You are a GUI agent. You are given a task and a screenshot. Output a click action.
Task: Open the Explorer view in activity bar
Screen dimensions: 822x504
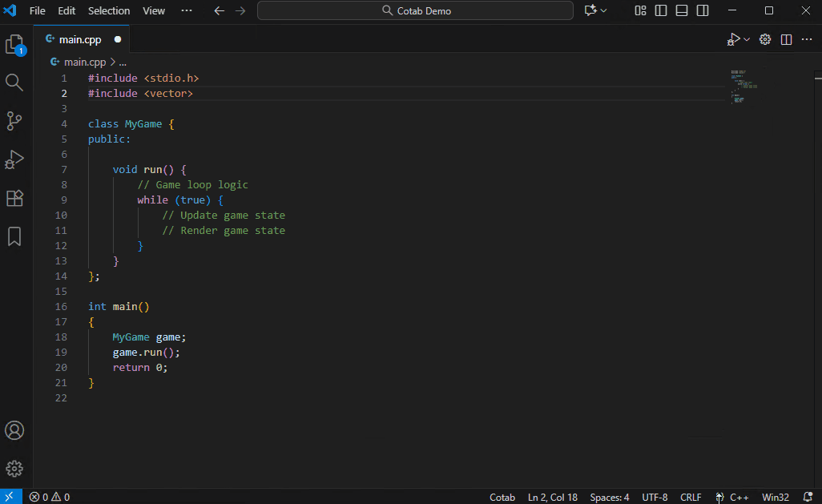pos(14,45)
